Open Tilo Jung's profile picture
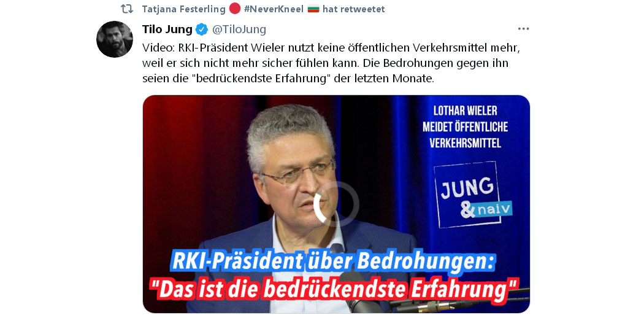 (x=115, y=39)
